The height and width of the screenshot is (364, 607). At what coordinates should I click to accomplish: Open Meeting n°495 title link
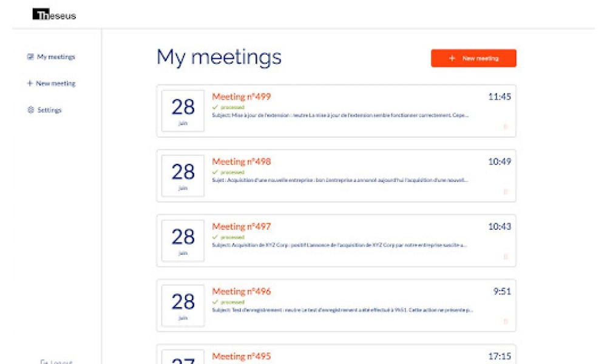tap(241, 356)
